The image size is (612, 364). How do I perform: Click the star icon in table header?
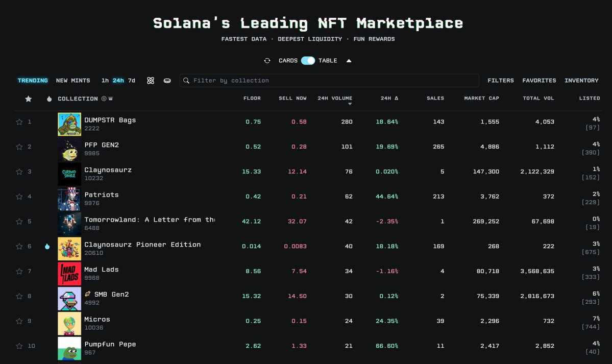click(29, 99)
